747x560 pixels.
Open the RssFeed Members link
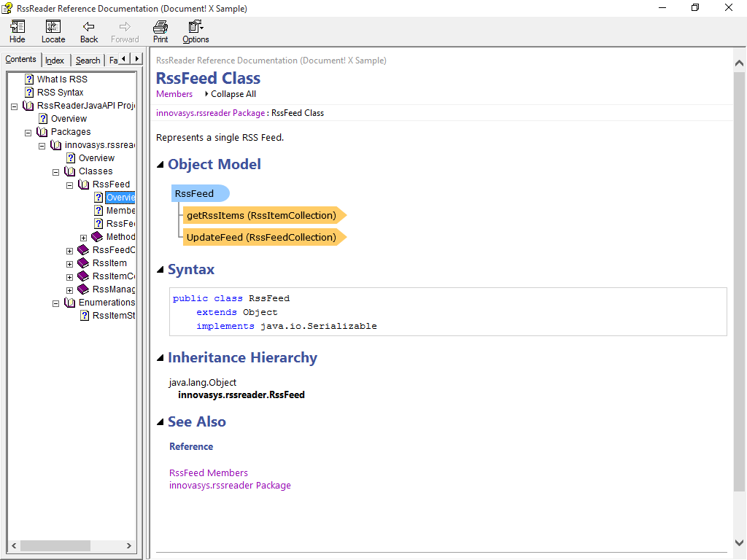[x=209, y=472]
